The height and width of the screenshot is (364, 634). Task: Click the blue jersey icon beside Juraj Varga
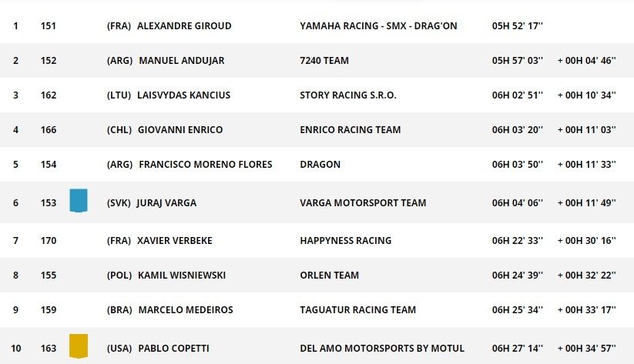[x=79, y=201]
